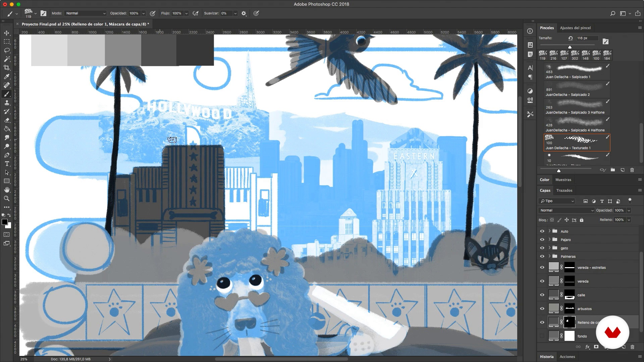Hide the gato layer group
Screen dimensions: 644x362
pyautogui.click(x=542, y=248)
